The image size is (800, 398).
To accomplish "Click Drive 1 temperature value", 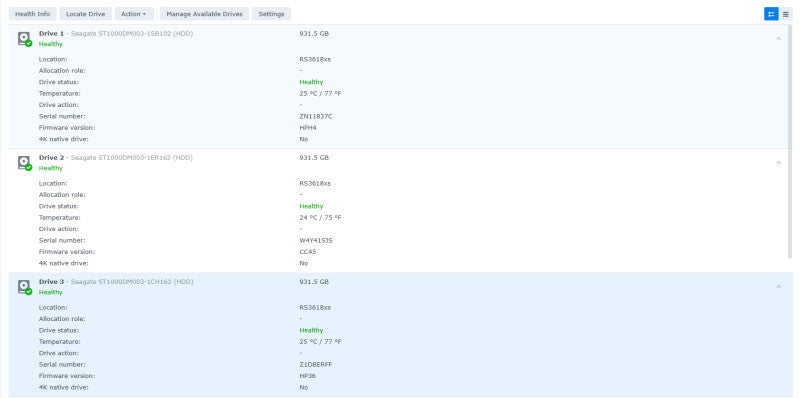I will coord(320,93).
